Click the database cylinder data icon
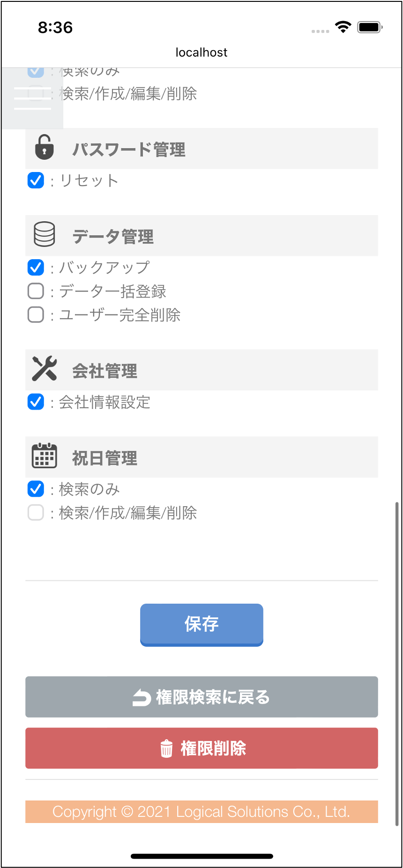 point(45,234)
